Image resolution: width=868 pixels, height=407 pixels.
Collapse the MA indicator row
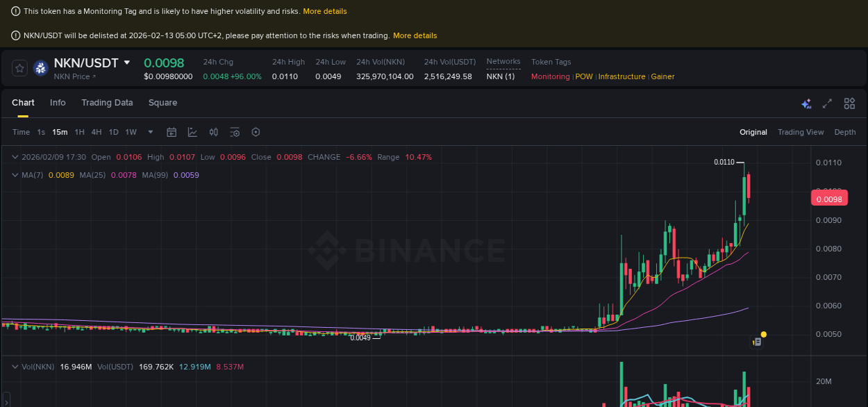point(14,175)
